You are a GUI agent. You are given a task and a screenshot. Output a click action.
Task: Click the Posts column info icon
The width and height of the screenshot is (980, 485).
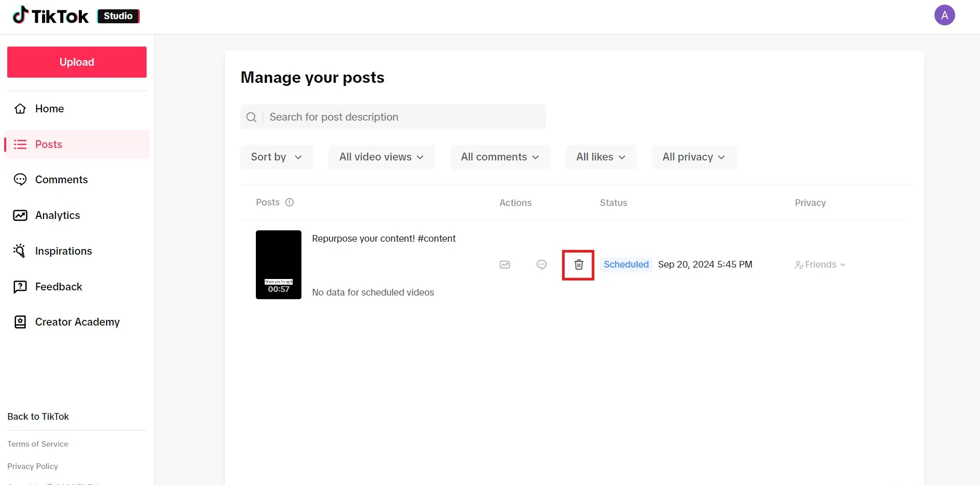click(x=289, y=202)
